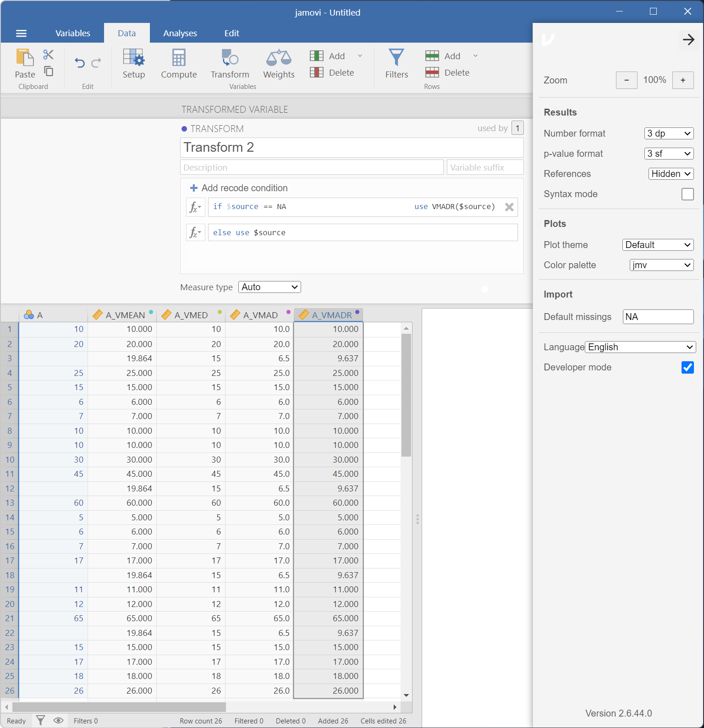
Task: Toggle the eye visibility icon in status bar
Action: click(58, 720)
